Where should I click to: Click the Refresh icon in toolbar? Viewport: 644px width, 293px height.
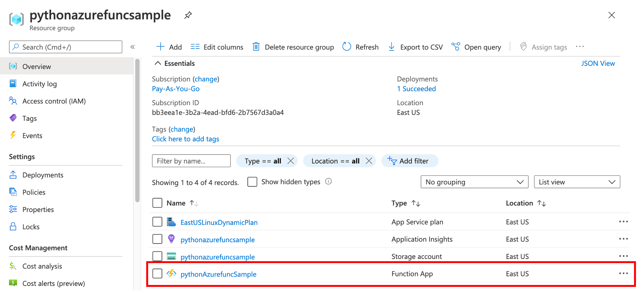(347, 47)
